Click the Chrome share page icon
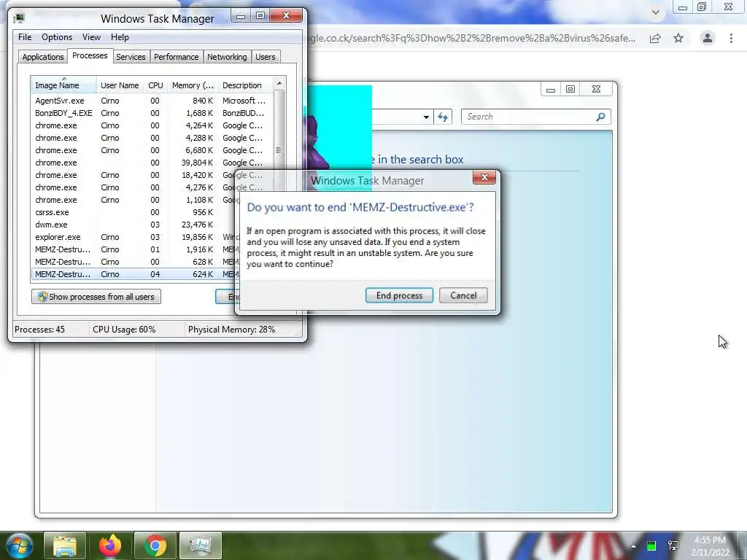Viewport: 747px width, 560px height. coord(656,38)
